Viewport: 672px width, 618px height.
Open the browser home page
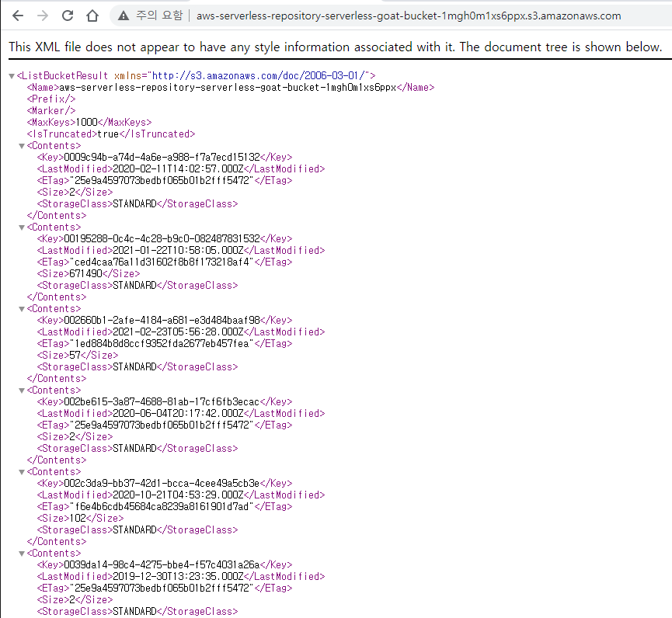point(92,16)
